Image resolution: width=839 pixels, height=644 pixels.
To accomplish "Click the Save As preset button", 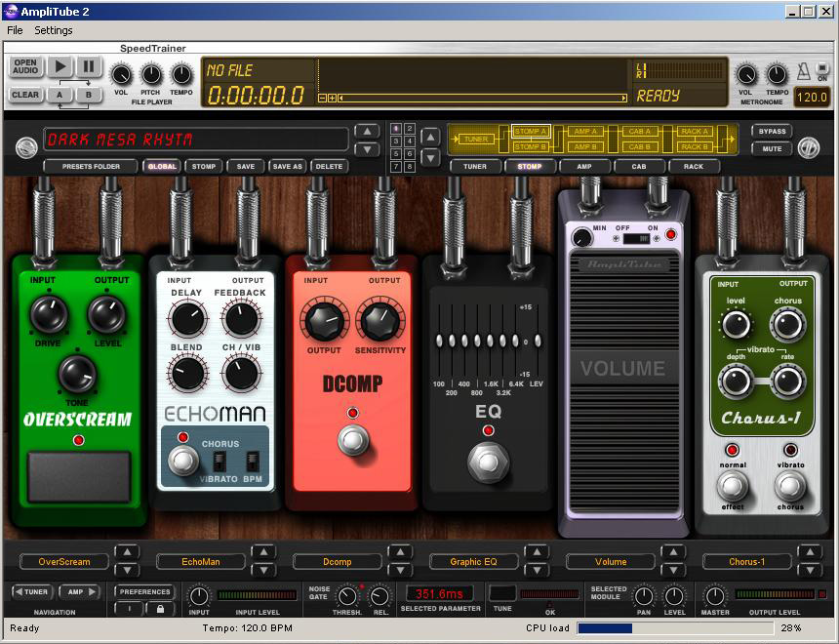I will (x=287, y=167).
